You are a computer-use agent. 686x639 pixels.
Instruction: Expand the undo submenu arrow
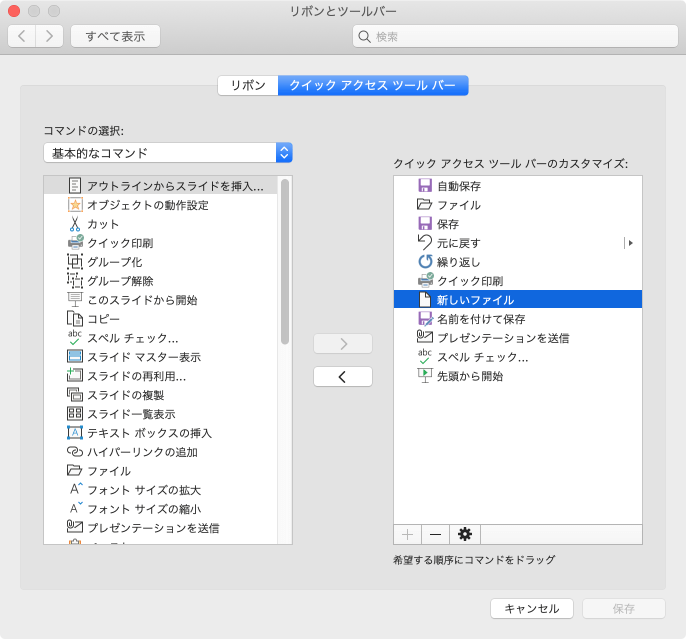tap(630, 243)
